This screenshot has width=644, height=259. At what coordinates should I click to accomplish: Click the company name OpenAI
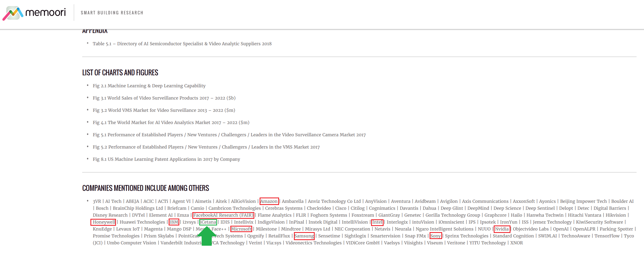click(x=561, y=229)
